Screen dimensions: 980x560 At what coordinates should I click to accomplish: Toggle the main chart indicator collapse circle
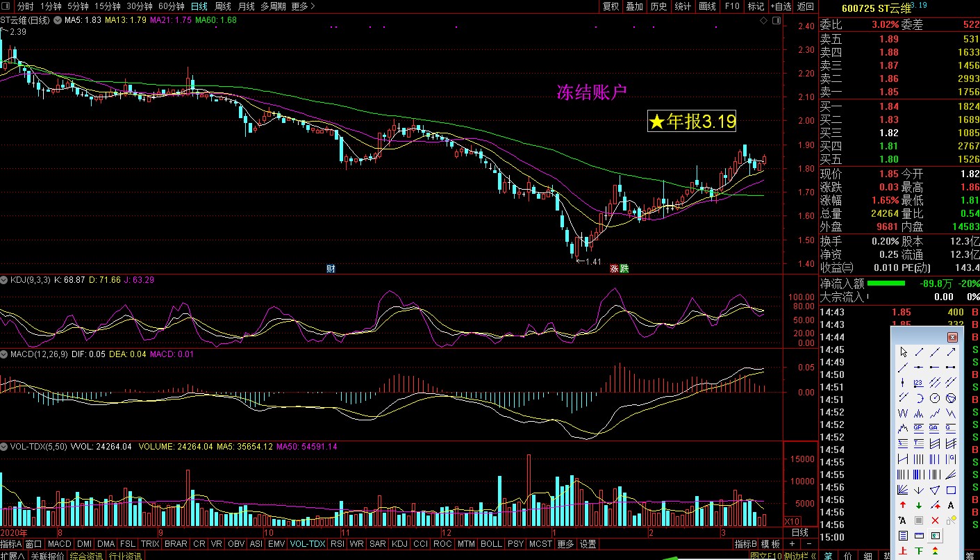(x=57, y=21)
